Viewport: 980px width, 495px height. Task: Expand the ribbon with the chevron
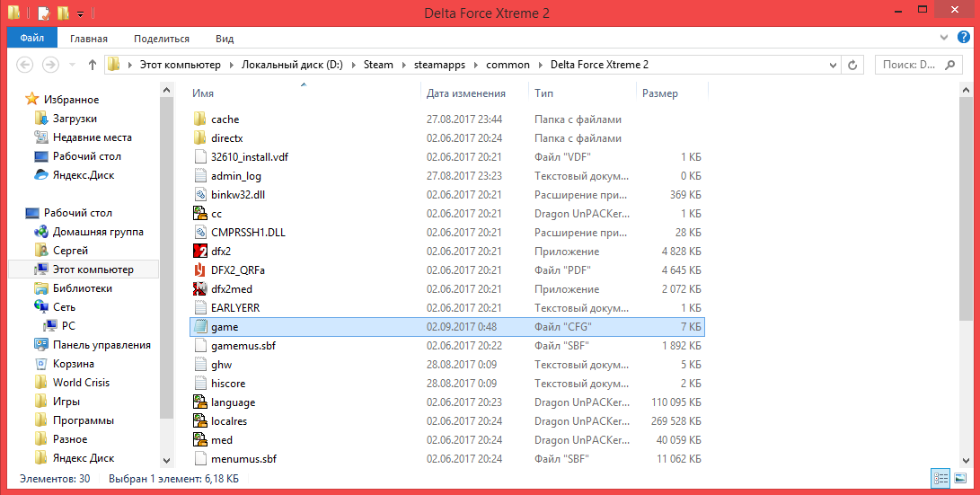click(944, 38)
